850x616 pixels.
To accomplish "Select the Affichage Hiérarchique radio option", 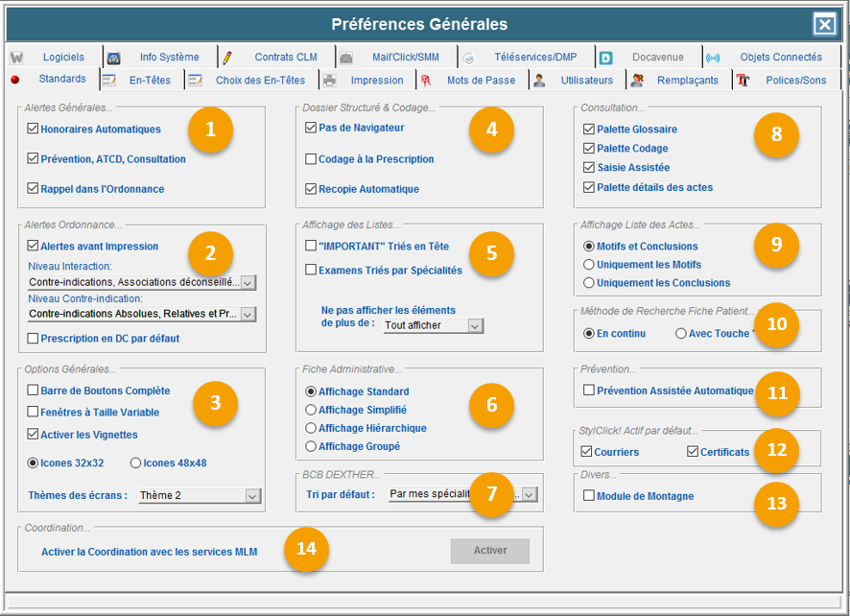I will click(311, 428).
